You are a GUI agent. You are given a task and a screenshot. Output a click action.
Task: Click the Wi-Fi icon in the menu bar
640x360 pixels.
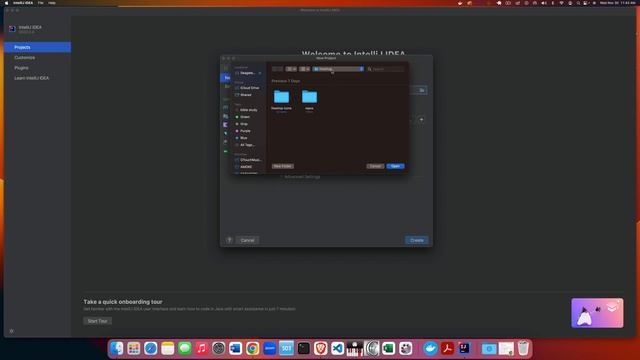point(561,3)
